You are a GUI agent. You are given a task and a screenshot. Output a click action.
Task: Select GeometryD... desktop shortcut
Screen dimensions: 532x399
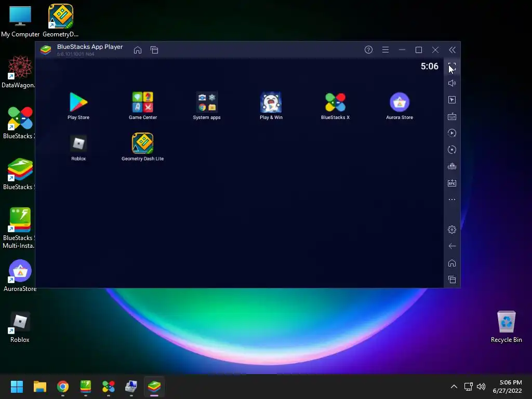(x=60, y=20)
